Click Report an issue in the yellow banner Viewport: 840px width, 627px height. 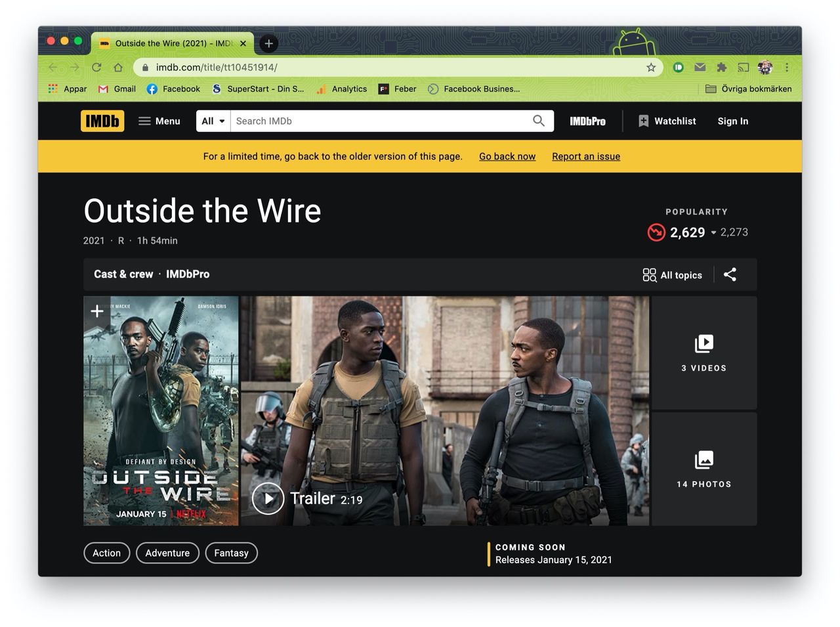(585, 156)
